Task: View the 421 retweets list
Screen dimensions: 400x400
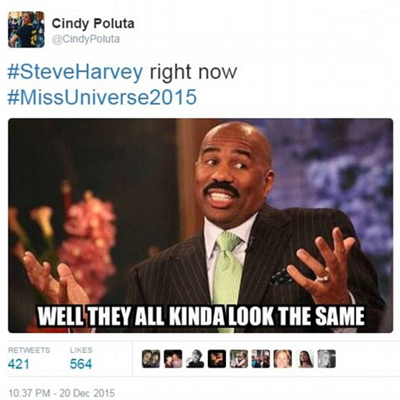Action: pyautogui.click(x=18, y=364)
